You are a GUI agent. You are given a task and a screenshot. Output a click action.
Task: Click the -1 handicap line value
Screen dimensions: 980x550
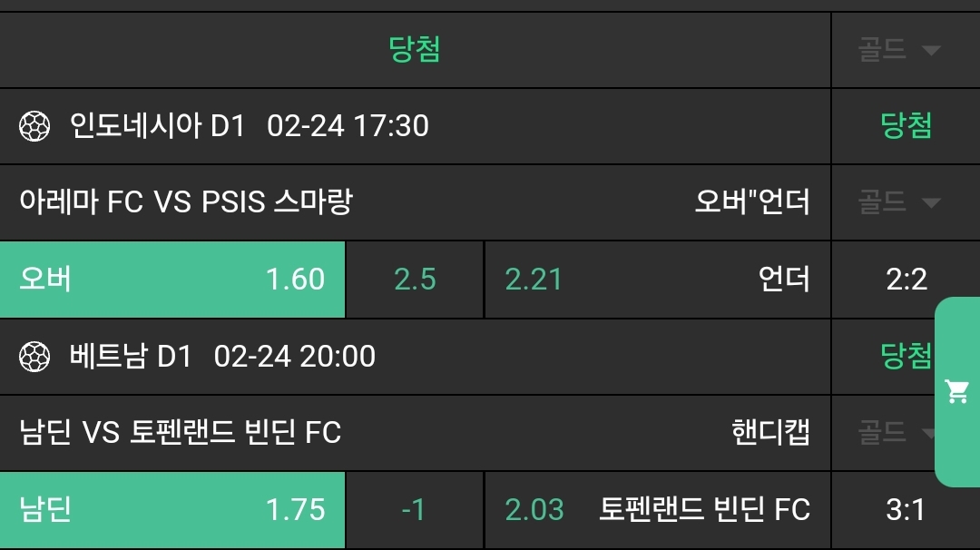[x=414, y=510]
